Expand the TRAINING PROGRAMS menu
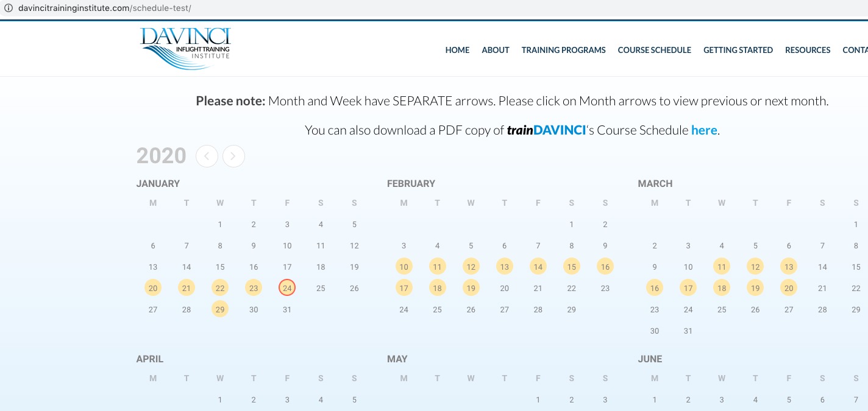This screenshot has height=411, width=868. [563, 50]
